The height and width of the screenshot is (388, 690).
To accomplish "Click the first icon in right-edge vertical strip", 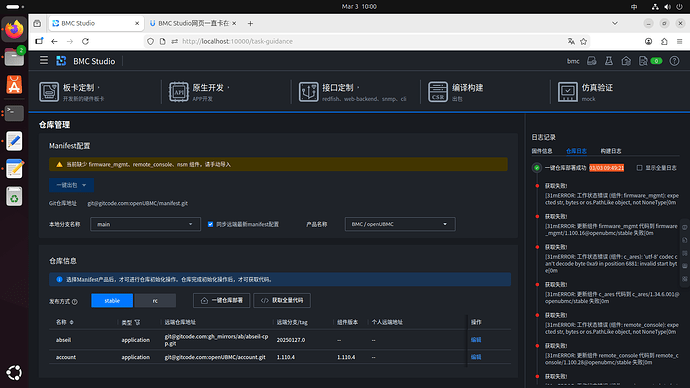I will coord(685,227).
